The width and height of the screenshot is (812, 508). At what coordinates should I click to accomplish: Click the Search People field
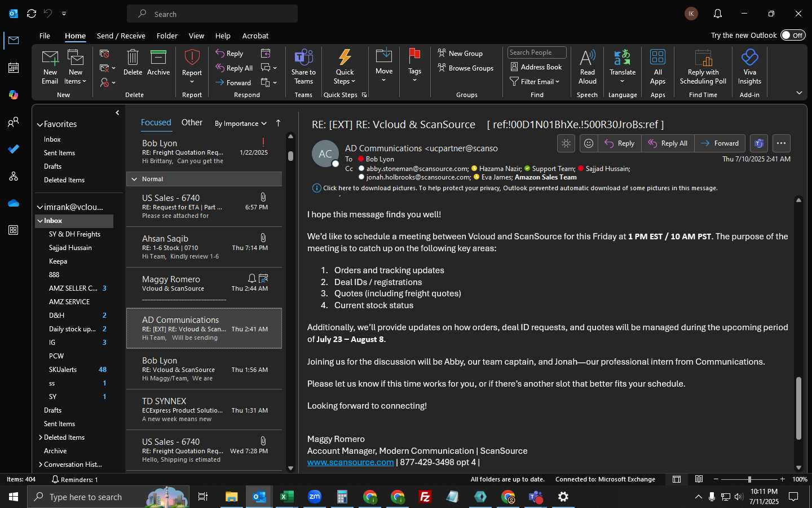(537, 52)
